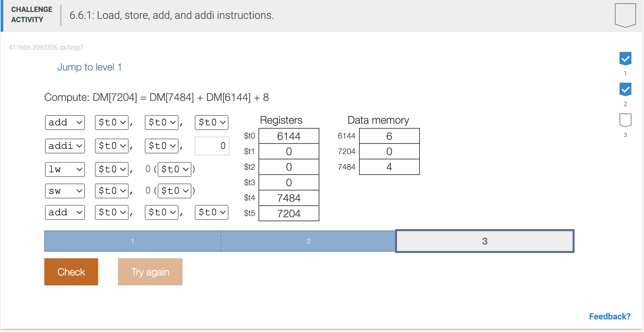Screen dimensions: 644x332
Task: Open last add row second register dropdown
Action: pyautogui.click(x=162, y=212)
